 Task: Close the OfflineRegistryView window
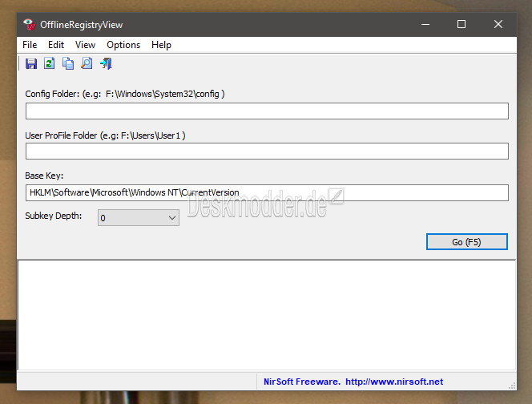click(498, 24)
